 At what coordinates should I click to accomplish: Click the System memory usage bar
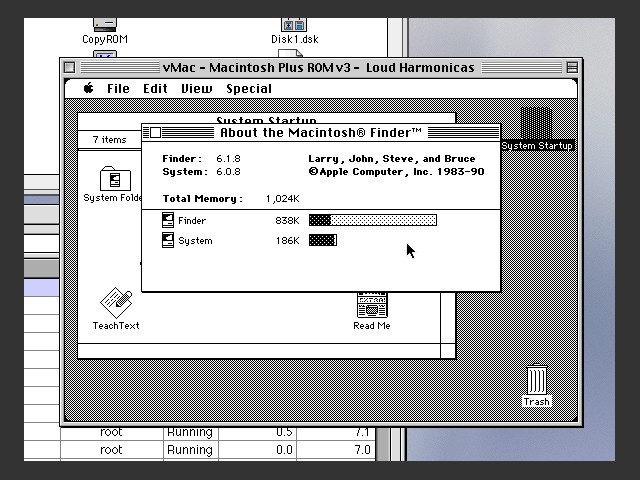click(x=322, y=240)
